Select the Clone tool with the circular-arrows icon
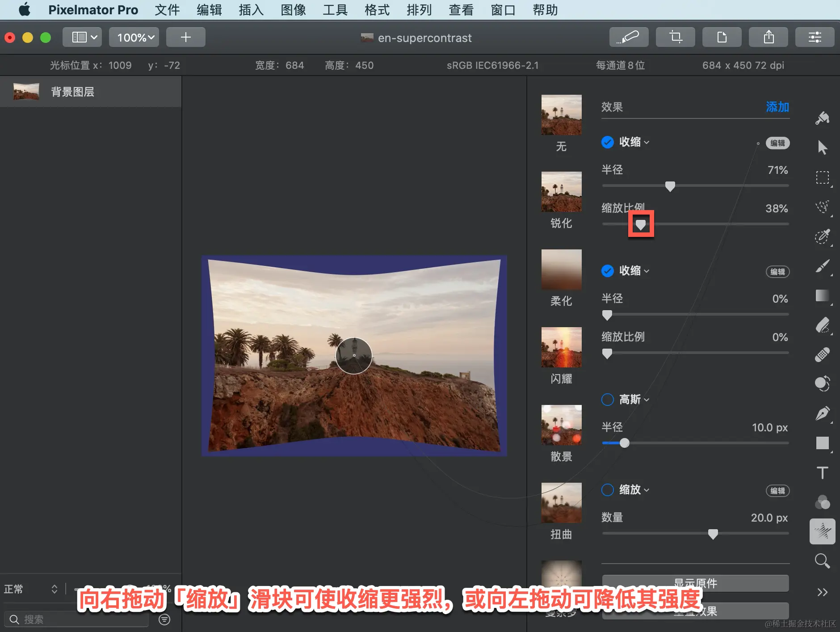The width and height of the screenshot is (840, 632). pos(822,383)
